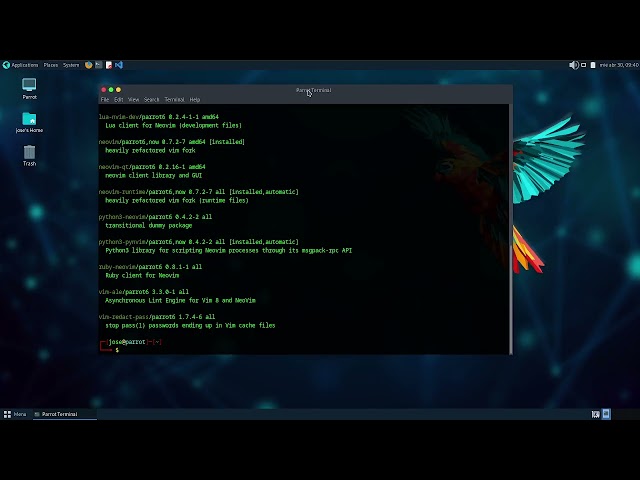640x480 pixels.
Task: Open the terminal Help menu
Action: (x=195, y=100)
